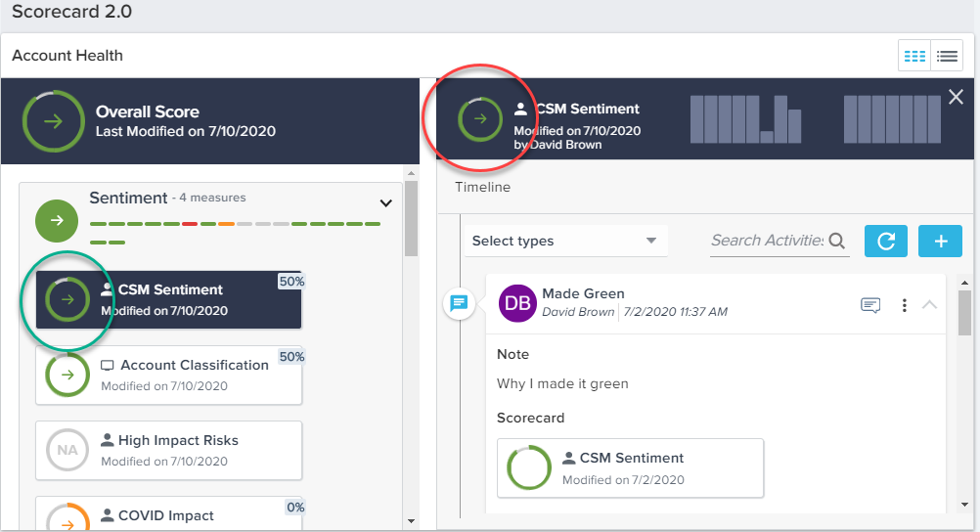Click the person icon in note scorecard
This screenshot has height=532, width=980.
click(x=569, y=459)
